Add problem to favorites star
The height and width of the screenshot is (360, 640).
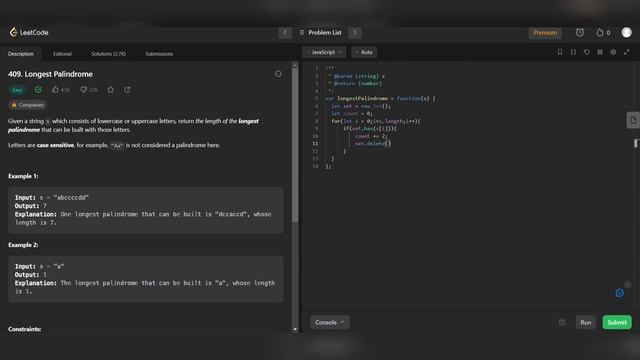tap(111, 89)
